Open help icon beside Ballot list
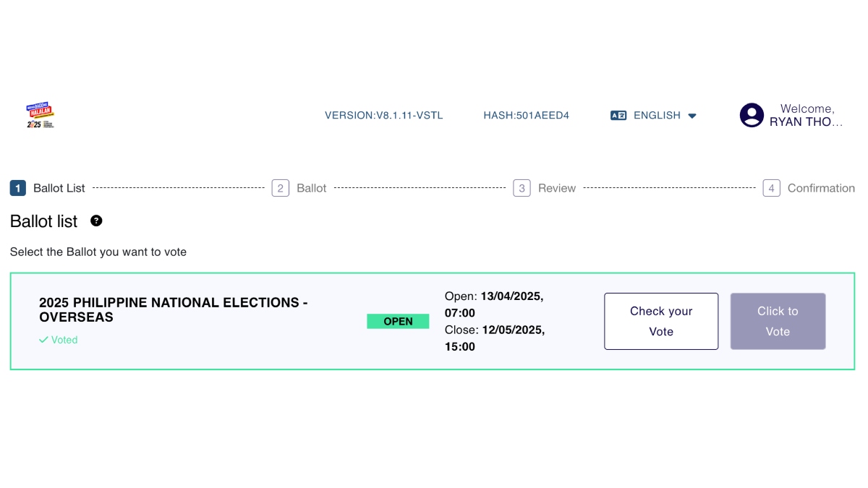This screenshot has width=868, height=488. [96, 221]
